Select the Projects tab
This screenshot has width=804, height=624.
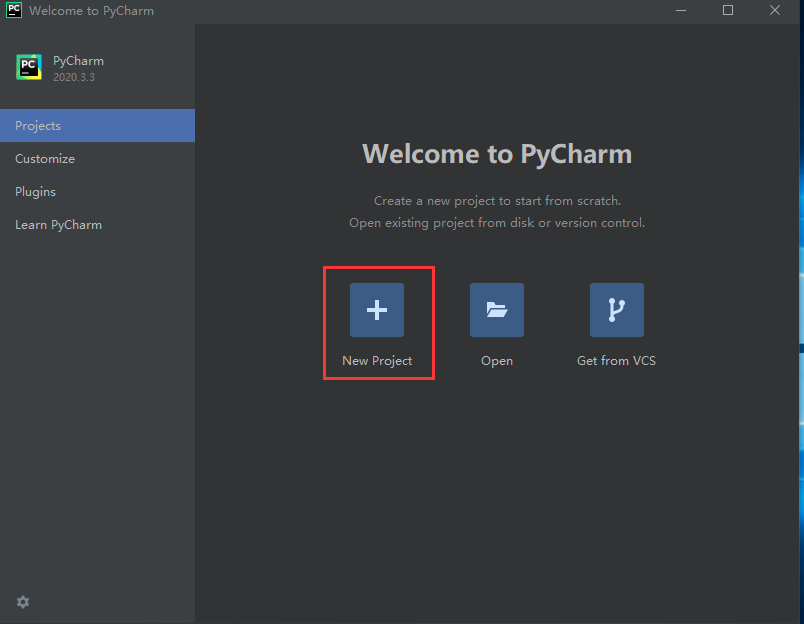click(x=97, y=126)
